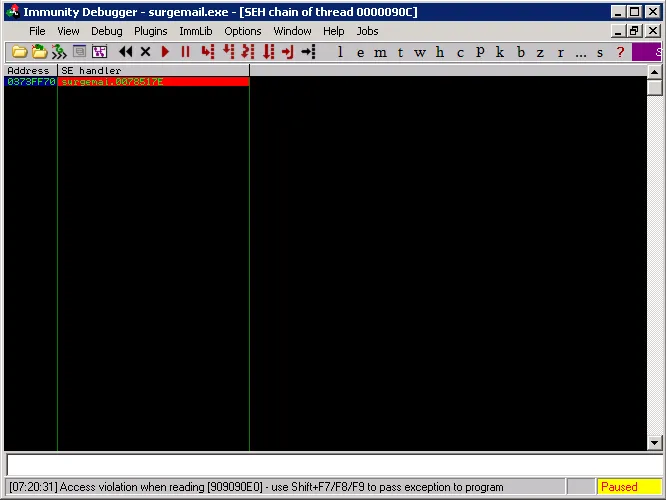Open the Debug menu
Screen dimensions: 666x500
[x=106, y=31]
